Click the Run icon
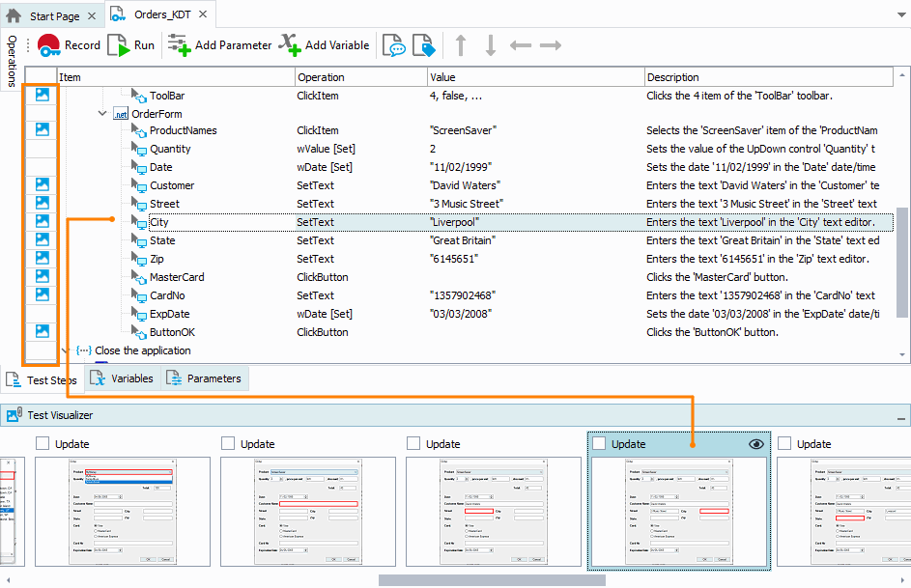Screen dimensions: 911x588 [117, 44]
